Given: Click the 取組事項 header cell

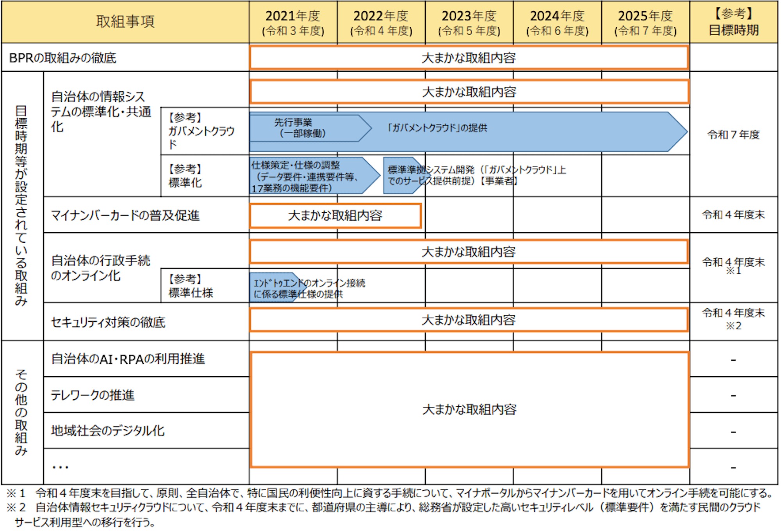Looking at the screenshot, I should (x=125, y=22).
